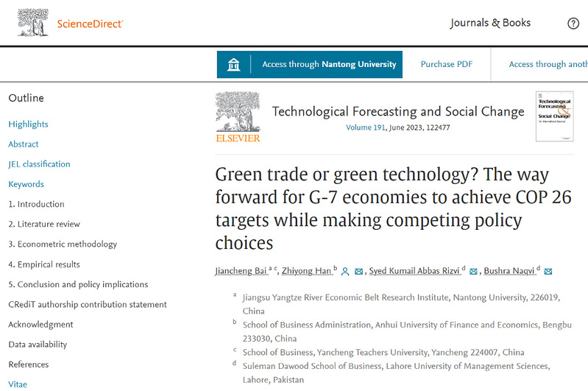
Task: Jump to the Introduction section
Action: tap(36, 204)
